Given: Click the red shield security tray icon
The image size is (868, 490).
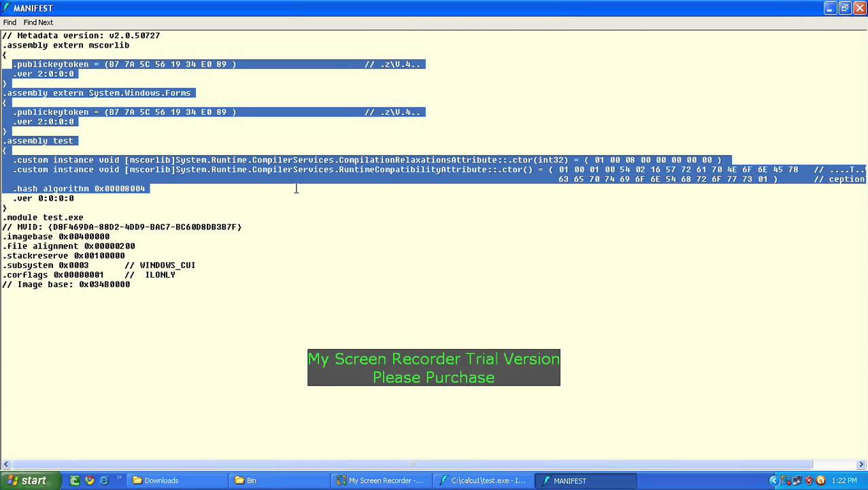Looking at the screenshot, I should tap(809, 480).
